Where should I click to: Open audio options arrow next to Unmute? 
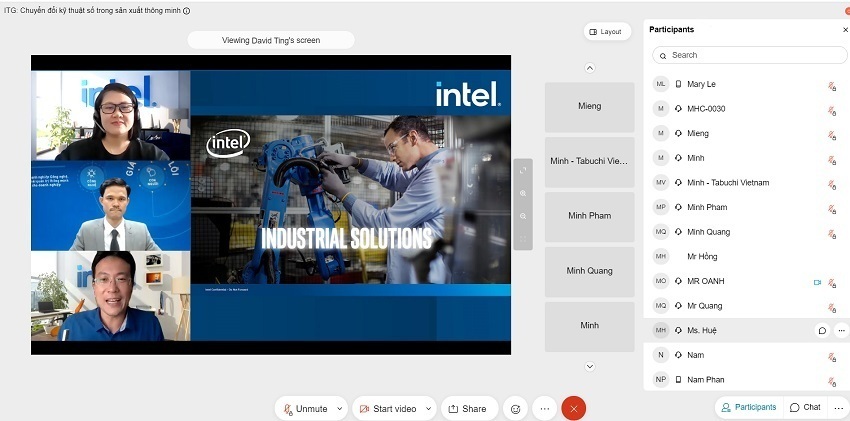click(x=340, y=409)
